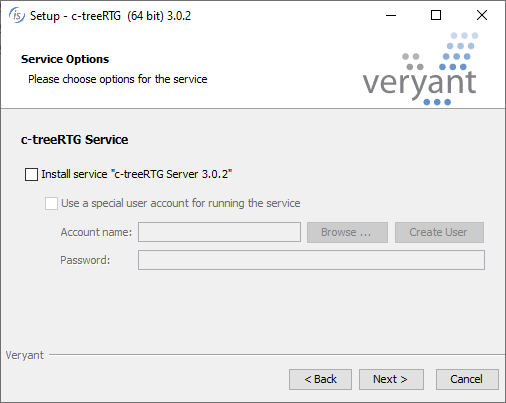Cancel the installation
Viewport: 506px width, 403px height.
coord(467,379)
